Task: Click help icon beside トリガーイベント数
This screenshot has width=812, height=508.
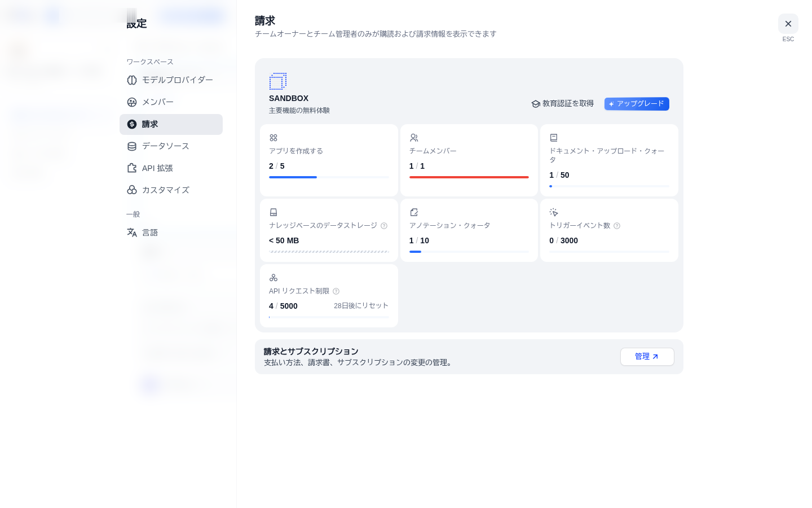Action: (617, 226)
